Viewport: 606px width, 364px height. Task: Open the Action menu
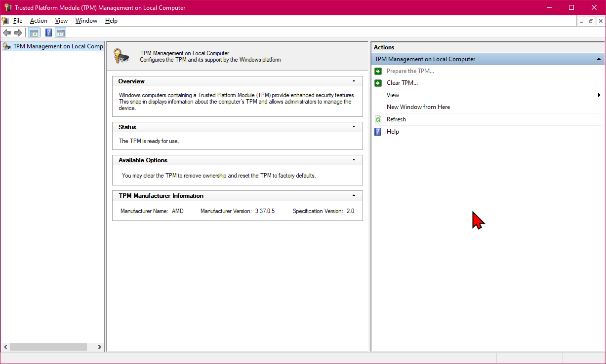pyautogui.click(x=39, y=21)
